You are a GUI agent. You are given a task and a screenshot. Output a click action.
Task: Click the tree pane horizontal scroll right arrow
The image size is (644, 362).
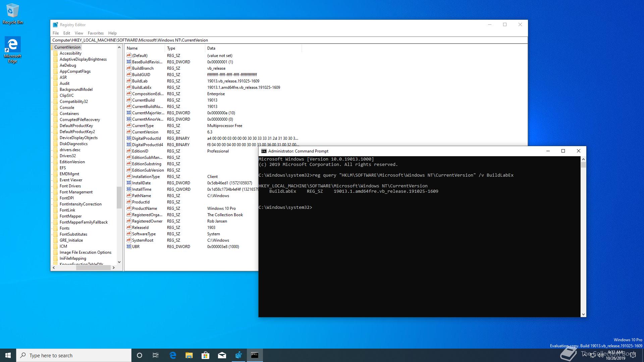(114, 267)
